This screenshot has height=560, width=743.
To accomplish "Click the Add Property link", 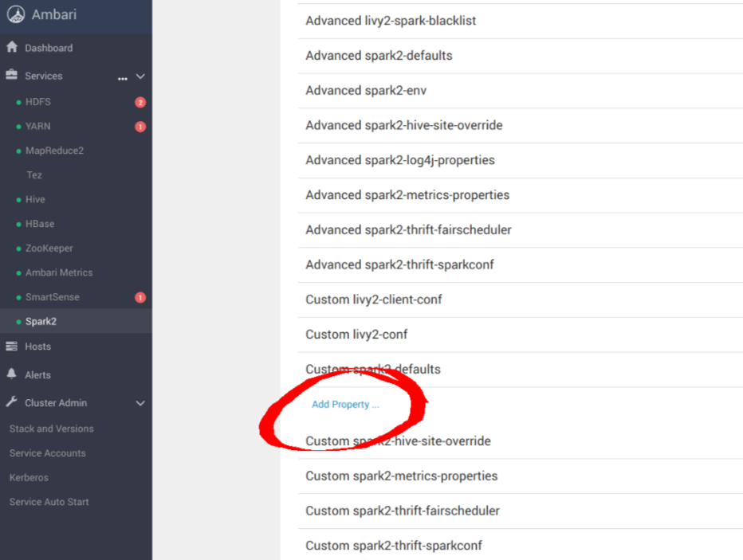I will coord(345,404).
